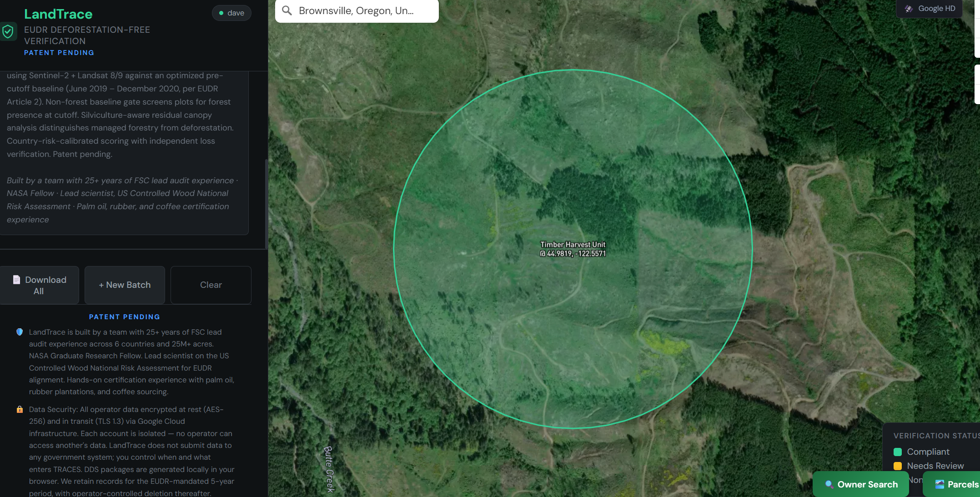Image resolution: width=980 pixels, height=497 pixels.
Task: Click the LandTrace title text
Action: coord(58,14)
